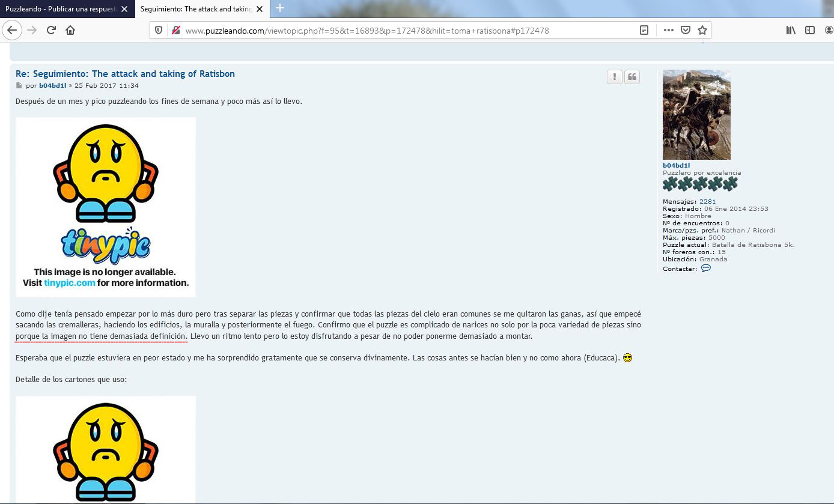Image resolution: width=834 pixels, height=504 pixels.
Task: Open post title Re: Seguimiento link
Action: (125, 74)
